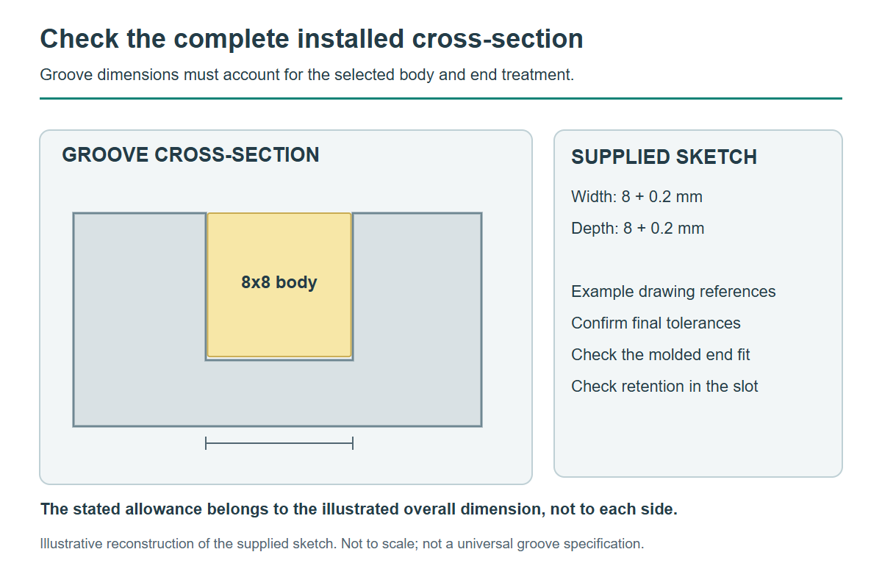Viewport: 882px width, 588px height.
Task: Click the yellow 8x8 body square
Action: (279, 285)
